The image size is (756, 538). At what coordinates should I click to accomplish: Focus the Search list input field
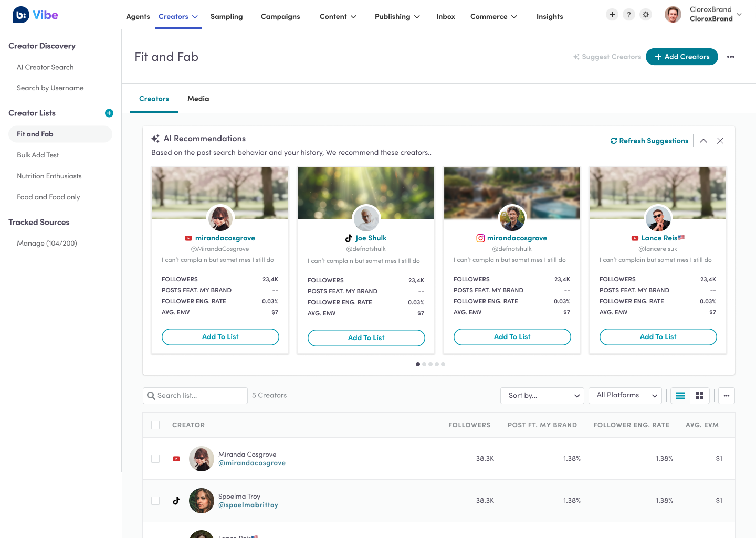195,396
